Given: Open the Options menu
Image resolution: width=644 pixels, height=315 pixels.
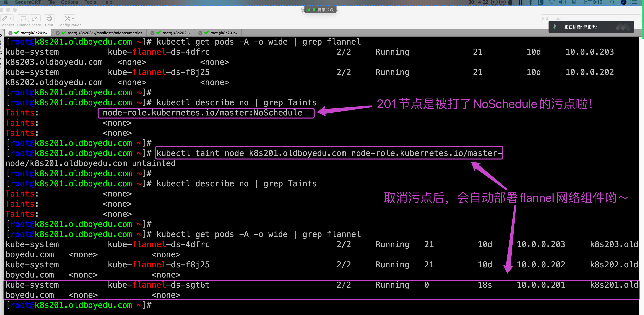Looking at the screenshot, I should pos(69,2).
